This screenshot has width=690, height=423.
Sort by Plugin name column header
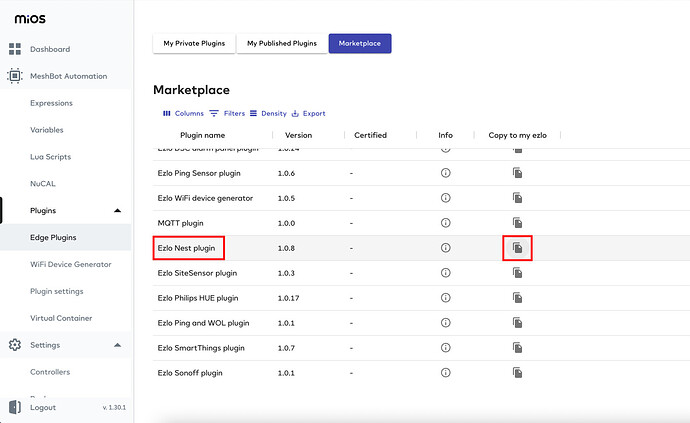tap(202, 135)
